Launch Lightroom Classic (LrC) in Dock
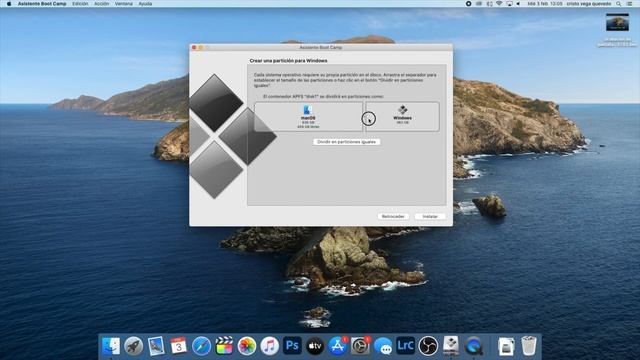The height and width of the screenshot is (360, 640). tap(405, 346)
